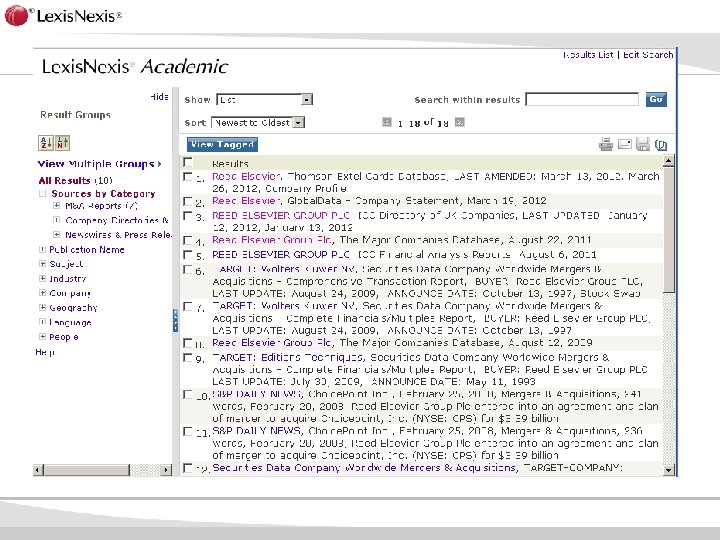Check result 2 GlobalData Company Statement
The width and height of the screenshot is (720, 540).
click(x=187, y=201)
